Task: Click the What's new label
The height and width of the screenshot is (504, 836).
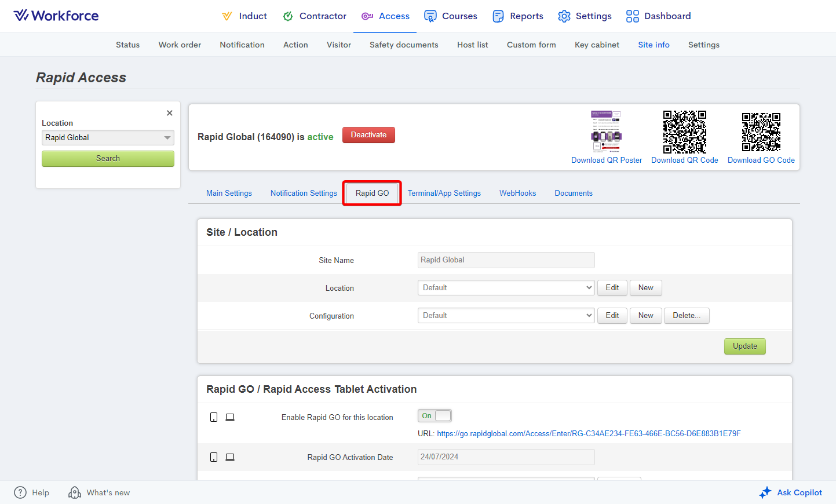Action: coord(108,493)
